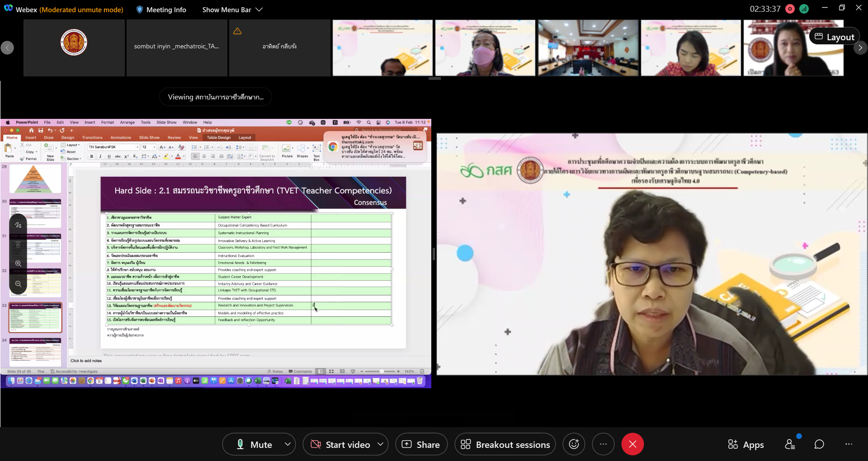This screenshot has width=868, height=461.
Task: Click the Clear Formatting icon
Action: [181, 147]
